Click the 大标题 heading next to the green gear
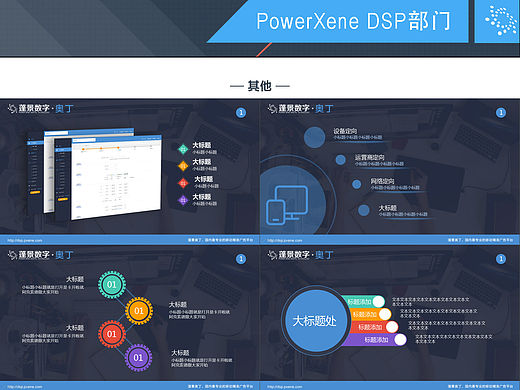 pos(75,279)
